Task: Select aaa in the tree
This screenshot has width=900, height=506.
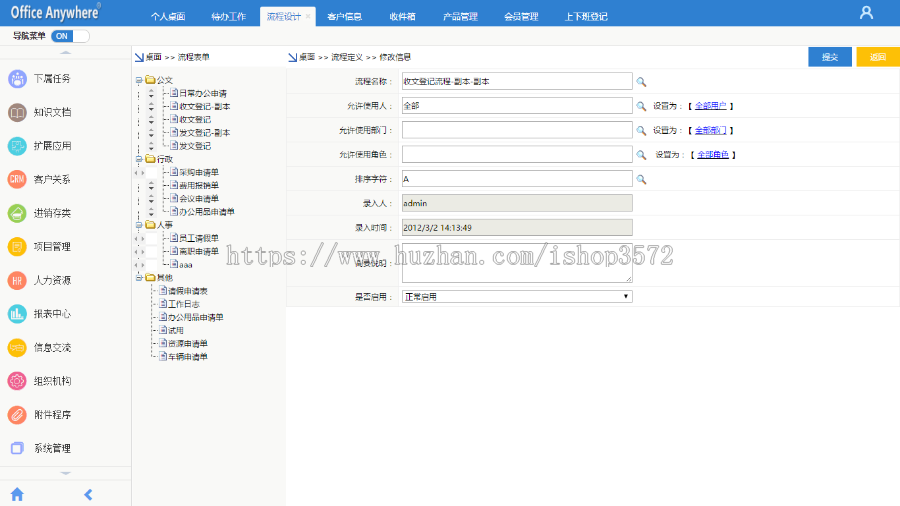Action: coord(185,265)
